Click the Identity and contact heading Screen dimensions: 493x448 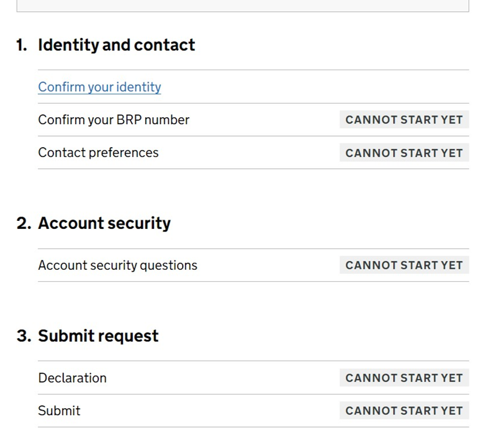pyautogui.click(x=116, y=45)
